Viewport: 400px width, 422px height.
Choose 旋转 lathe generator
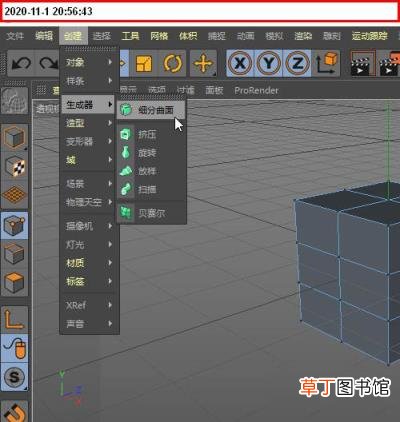(x=151, y=153)
